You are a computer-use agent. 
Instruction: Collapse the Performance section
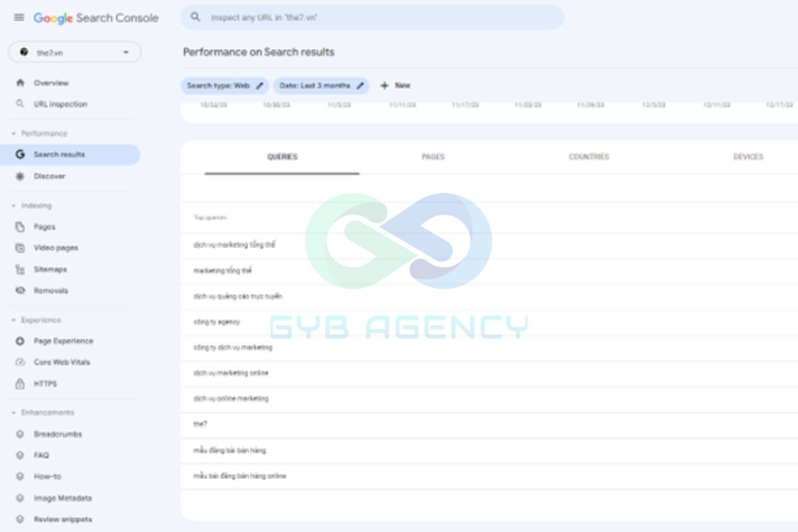[39, 134]
